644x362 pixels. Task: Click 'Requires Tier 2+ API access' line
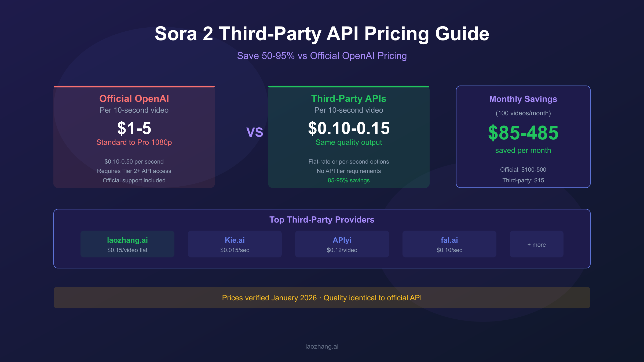134,171
